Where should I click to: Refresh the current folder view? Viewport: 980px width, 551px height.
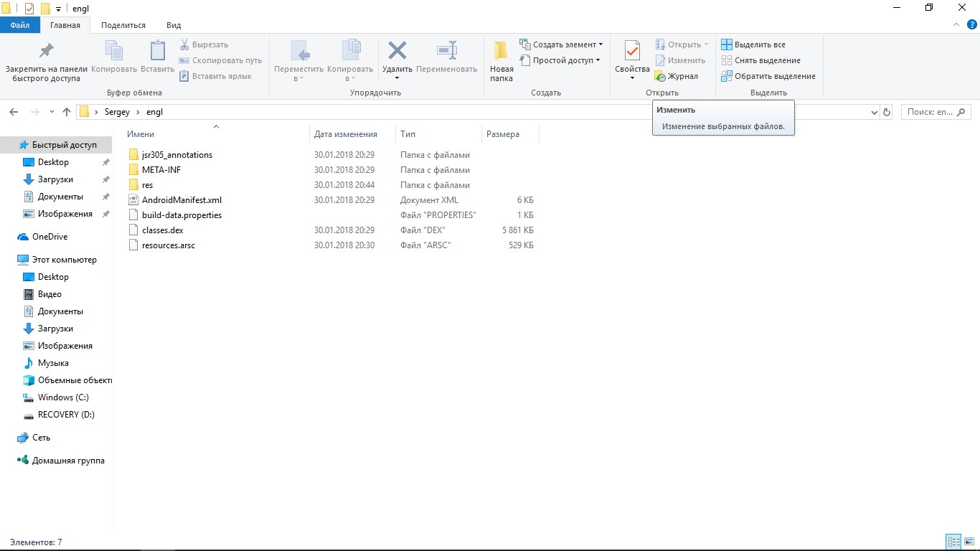(887, 112)
